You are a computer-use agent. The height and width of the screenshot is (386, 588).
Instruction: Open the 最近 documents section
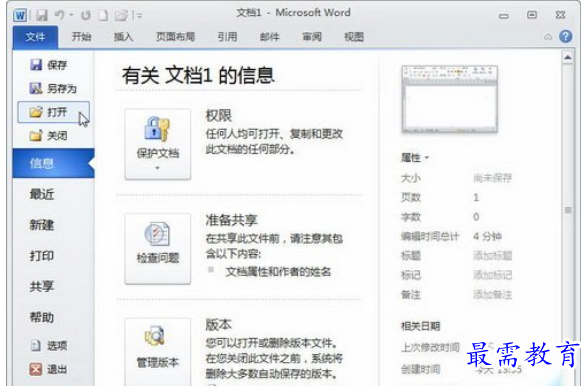pos(42,194)
